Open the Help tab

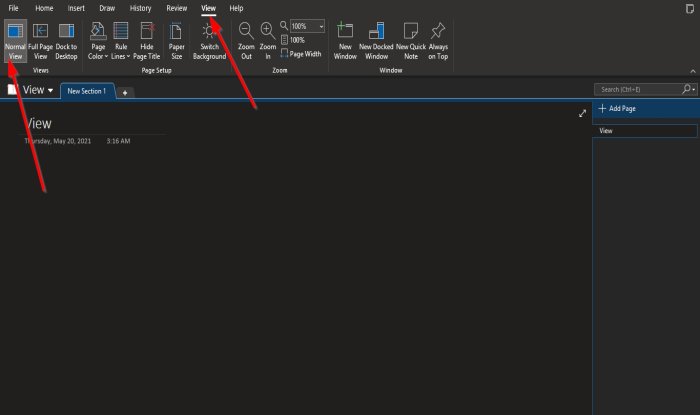click(236, 8)
